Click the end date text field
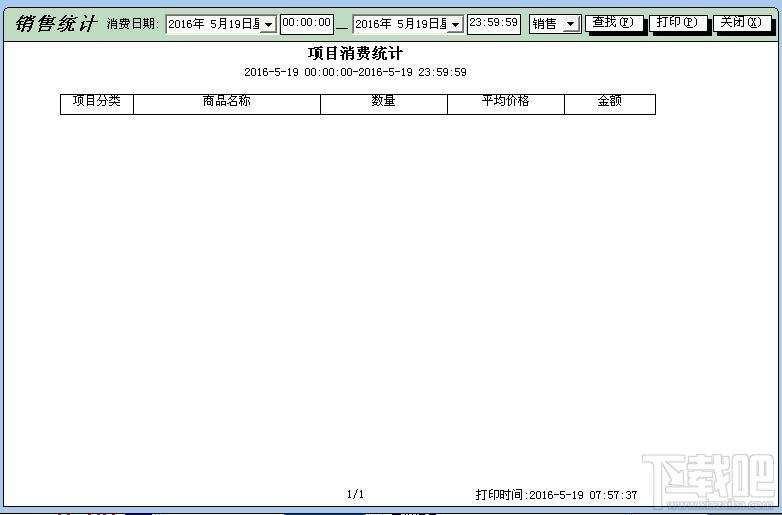 [400, 24]
